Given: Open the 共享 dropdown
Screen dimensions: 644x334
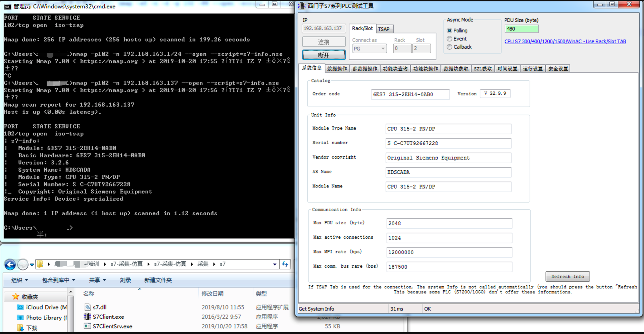Looking at the screenshot, I should (97, 280).
